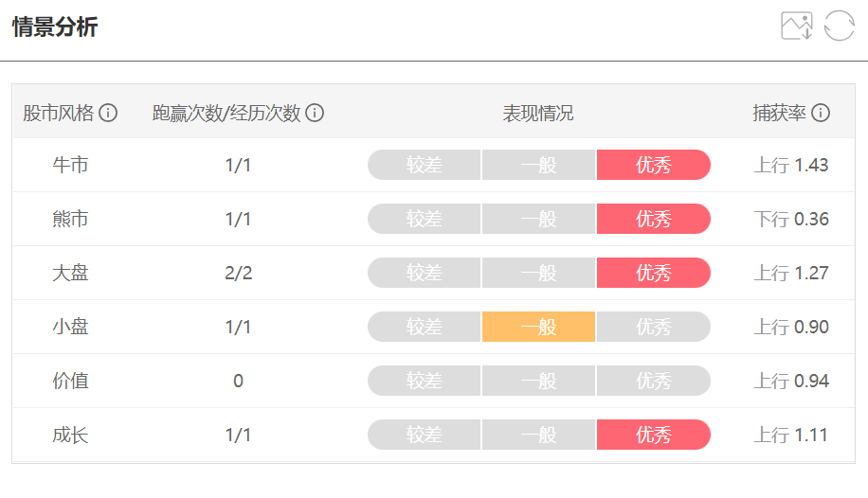Refresh the scenario analysis panel
868x498 pixels.
[840, 26]
